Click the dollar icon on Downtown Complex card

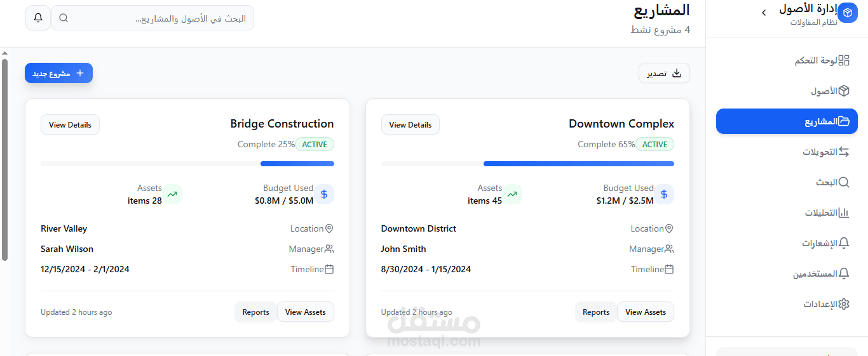click(x=664, y=194)
